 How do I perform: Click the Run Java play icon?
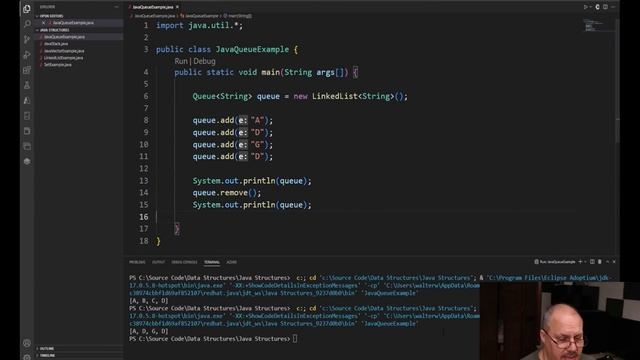(585, 7)
